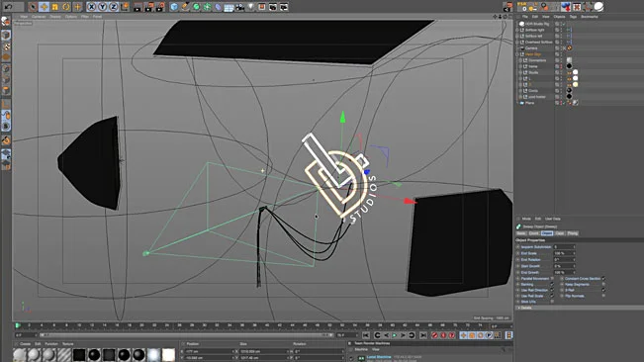Click the Enable Snap magnet icon
The image size is (644, 362).
[6, 140]
